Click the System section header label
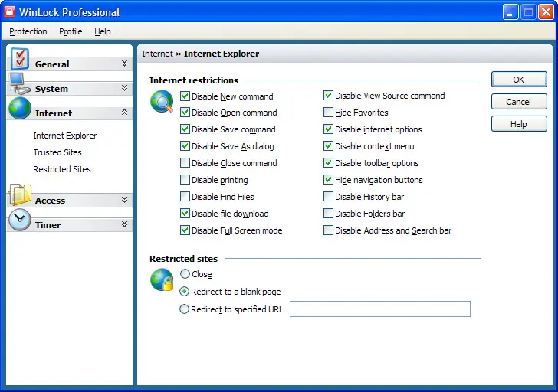 tap(51, 89)
